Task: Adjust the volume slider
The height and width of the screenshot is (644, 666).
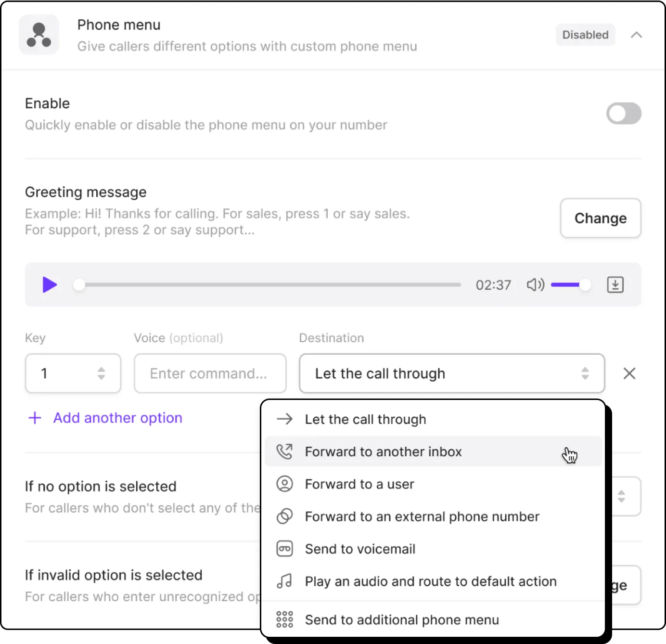Action: pyautogui.click(x=571, y=284)
